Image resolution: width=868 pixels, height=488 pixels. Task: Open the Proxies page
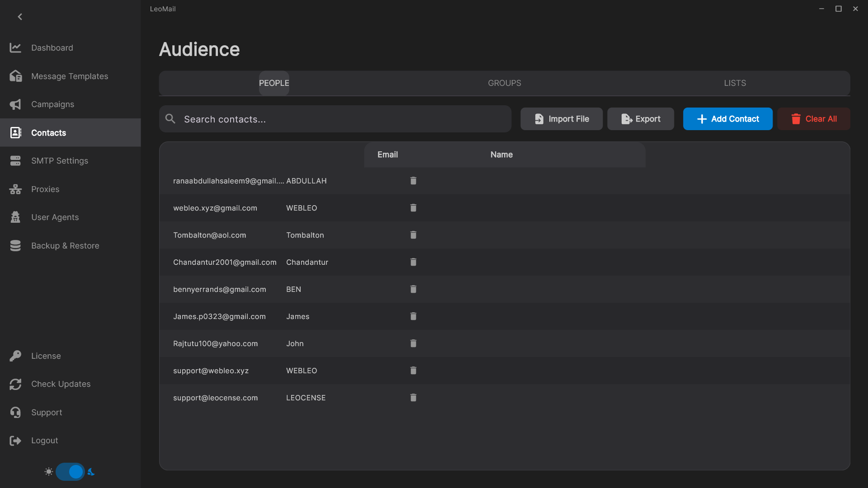(x=70, y=189)
